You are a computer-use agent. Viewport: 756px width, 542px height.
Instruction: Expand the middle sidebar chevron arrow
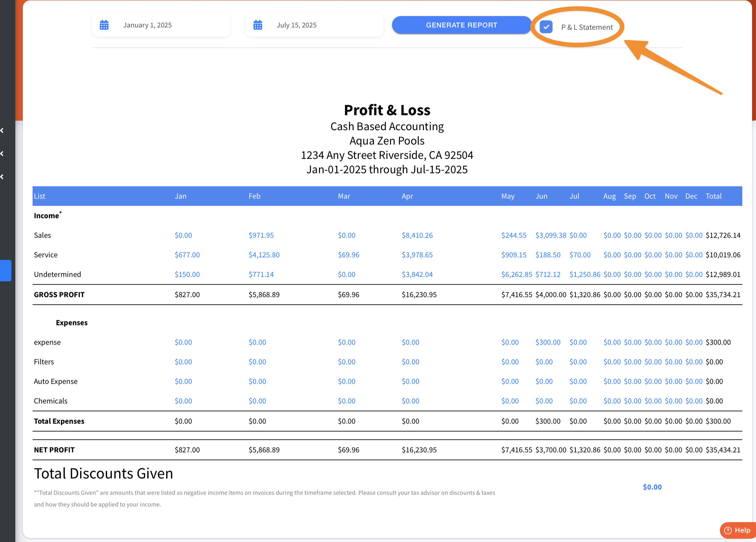(x=2, y=153)
